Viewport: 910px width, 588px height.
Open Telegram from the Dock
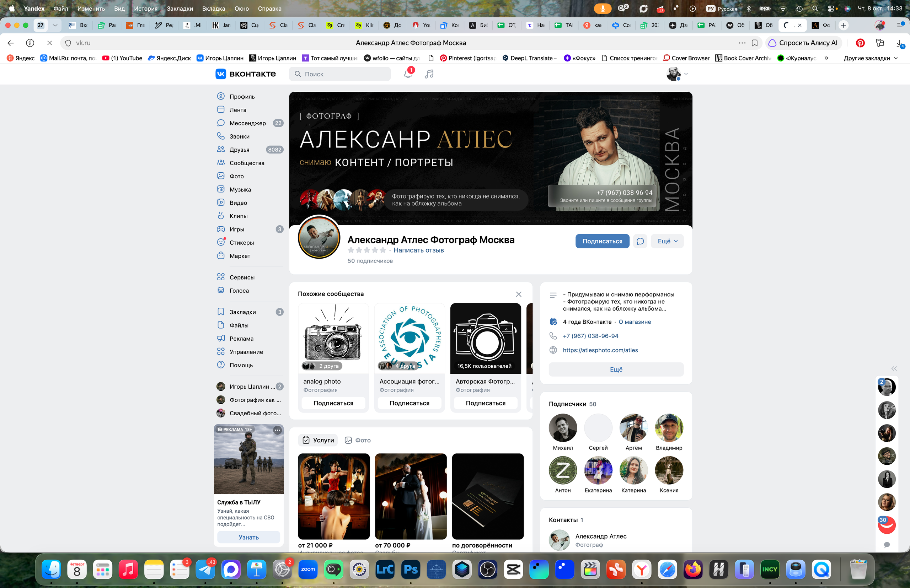click(x=205, y=570)
